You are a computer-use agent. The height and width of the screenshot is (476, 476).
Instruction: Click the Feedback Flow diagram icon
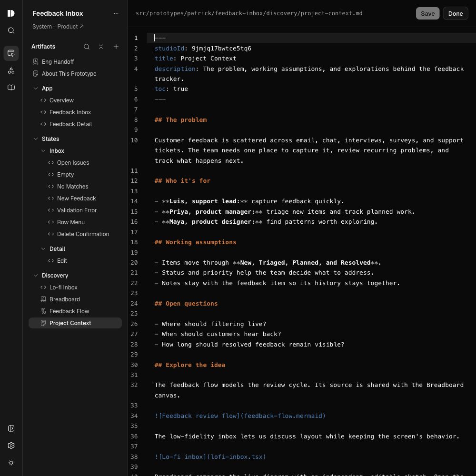43,311
